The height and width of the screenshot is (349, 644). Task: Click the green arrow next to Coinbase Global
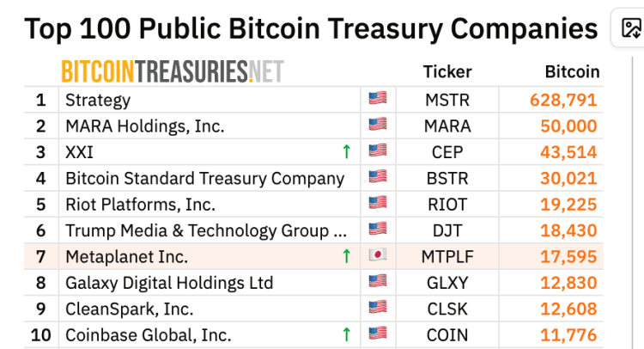pyautogui.click(x=346, y=334)
